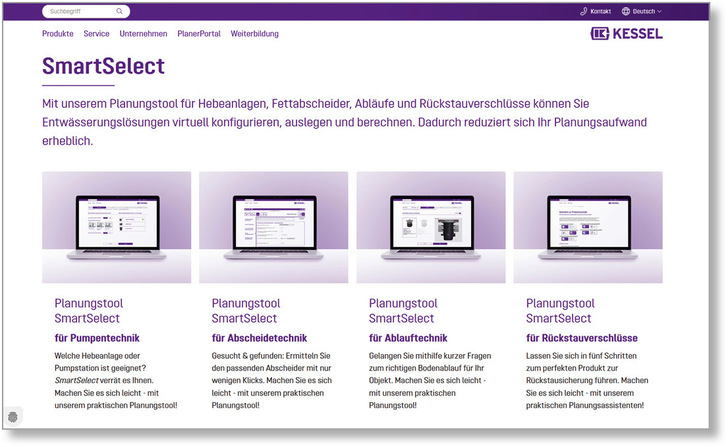Open the Weiterbildung menu
The width and height of the screenshot is (728, 447).
coord(255,34)
